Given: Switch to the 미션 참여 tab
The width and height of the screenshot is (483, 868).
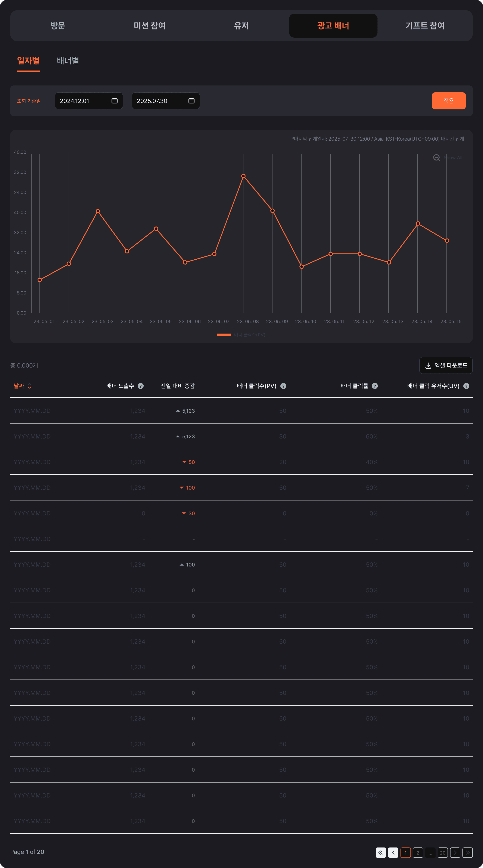Looking at the screenshot, I should tap(149, 26).
